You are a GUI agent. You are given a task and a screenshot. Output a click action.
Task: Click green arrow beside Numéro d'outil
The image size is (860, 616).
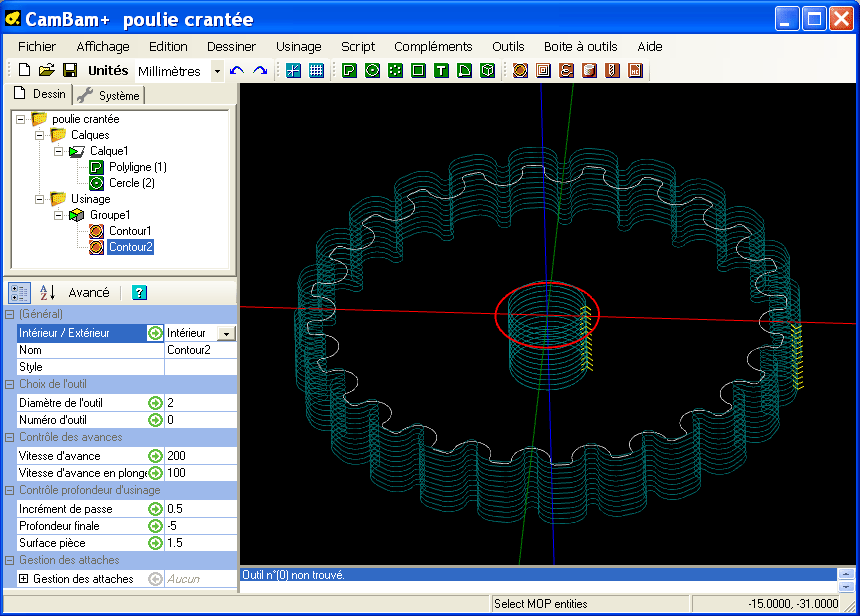(155, 420)
